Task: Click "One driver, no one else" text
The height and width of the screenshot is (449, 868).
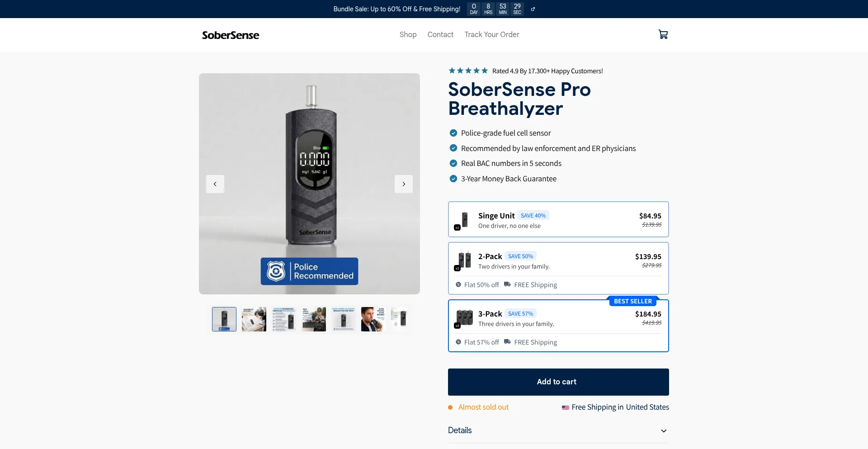Action: (x=509, y=226)
